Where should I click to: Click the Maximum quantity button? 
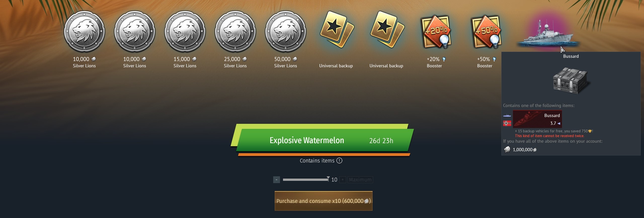pos(360,180)
